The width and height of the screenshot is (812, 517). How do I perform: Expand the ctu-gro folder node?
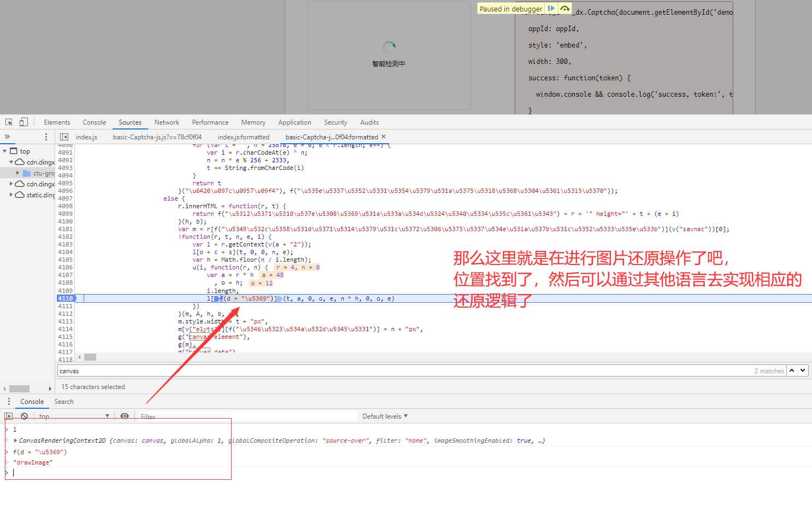pos(18,173)
